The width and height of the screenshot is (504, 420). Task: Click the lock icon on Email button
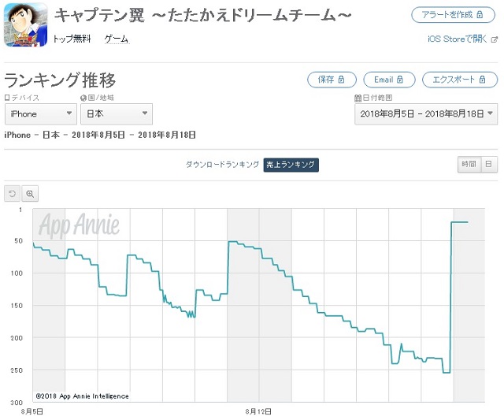(399, 80)
